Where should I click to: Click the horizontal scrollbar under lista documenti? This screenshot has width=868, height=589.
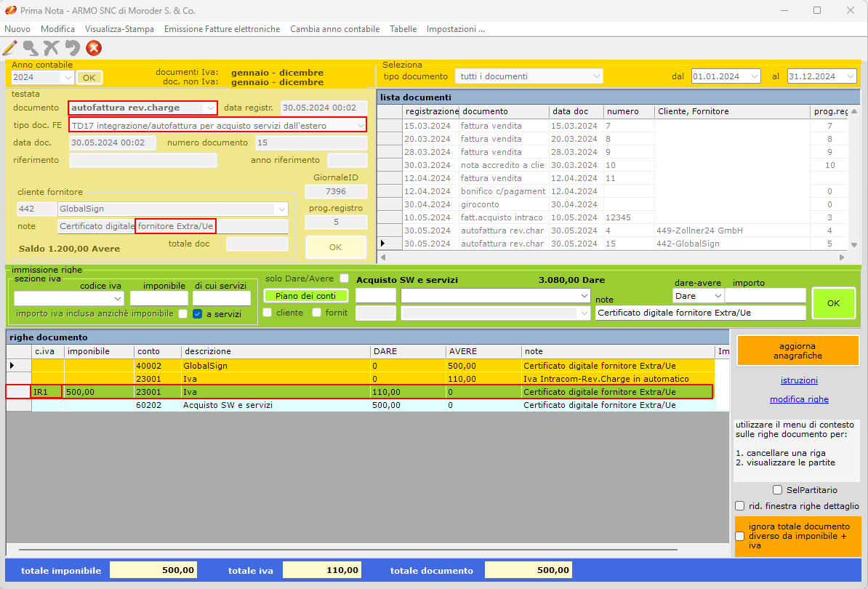point(611,257)
